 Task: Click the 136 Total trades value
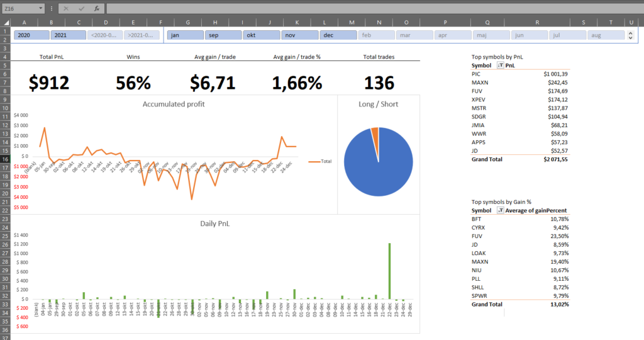379,82
